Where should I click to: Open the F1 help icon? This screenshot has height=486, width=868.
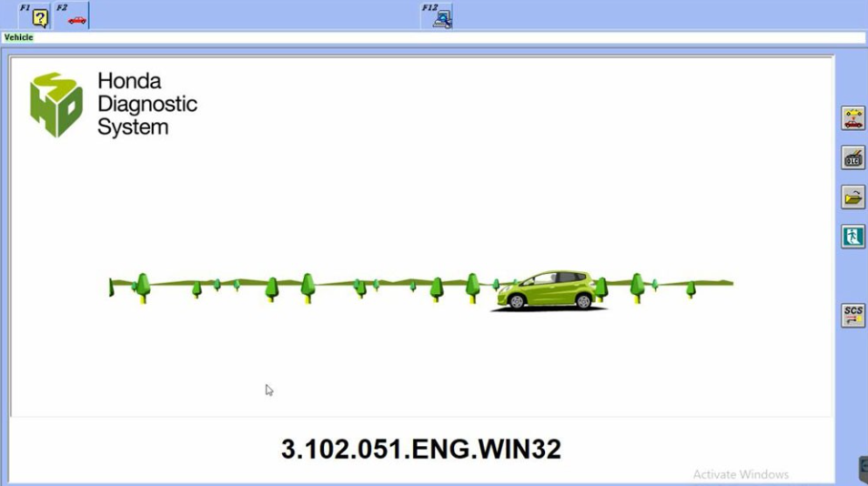(x=35, y=15)
